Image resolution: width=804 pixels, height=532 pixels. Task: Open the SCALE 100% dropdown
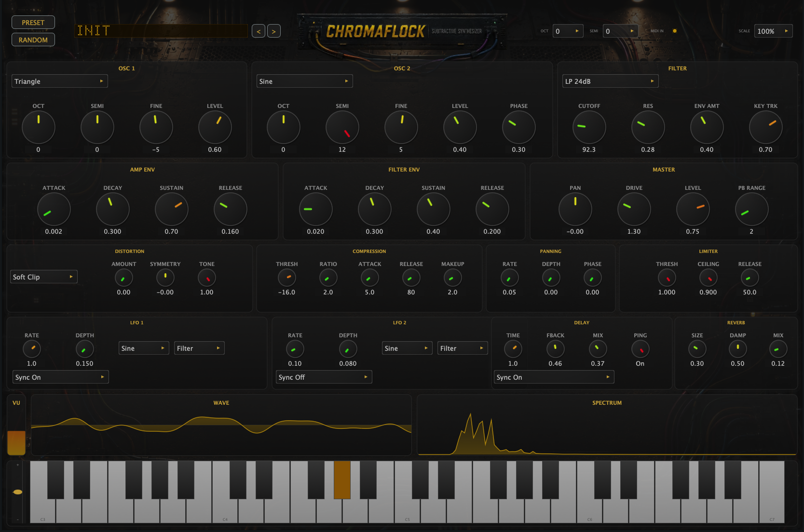773,31
